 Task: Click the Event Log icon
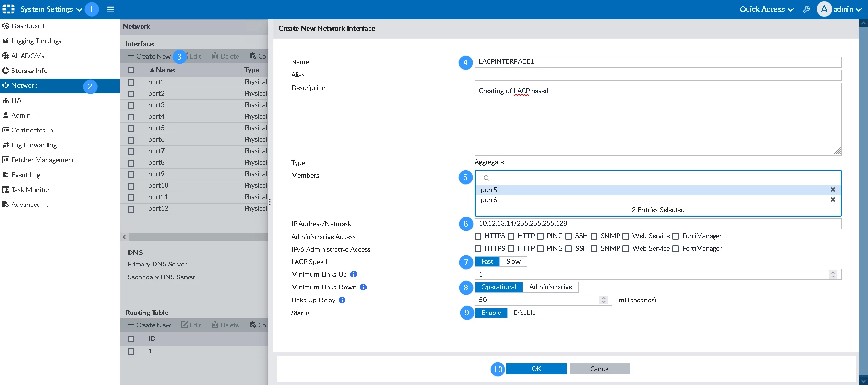[x=6, y=175]
